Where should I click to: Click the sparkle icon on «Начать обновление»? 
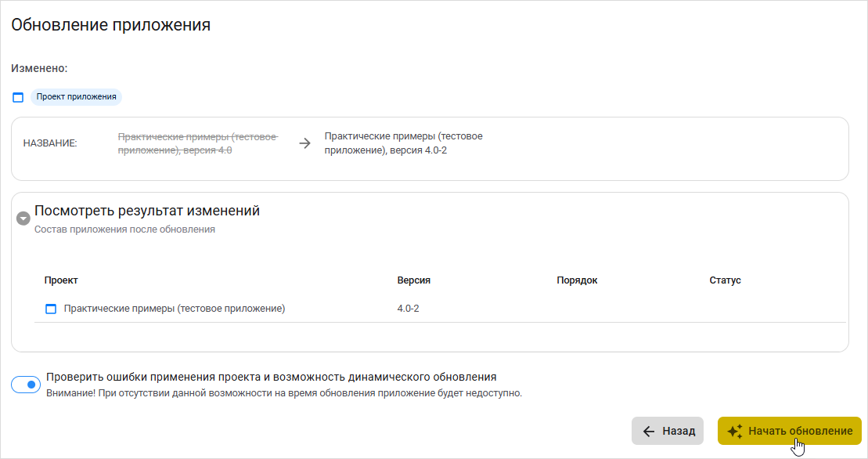(735, 432)
